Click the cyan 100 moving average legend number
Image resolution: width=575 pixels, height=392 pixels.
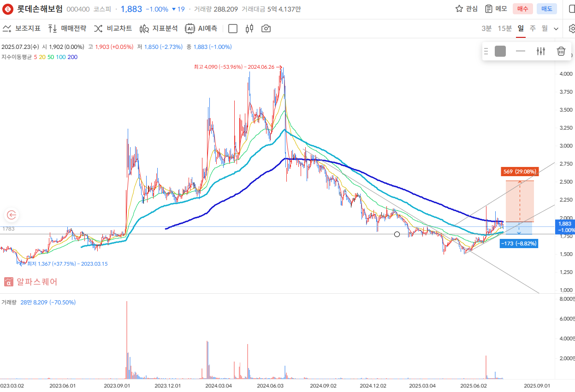coord(61,57)
